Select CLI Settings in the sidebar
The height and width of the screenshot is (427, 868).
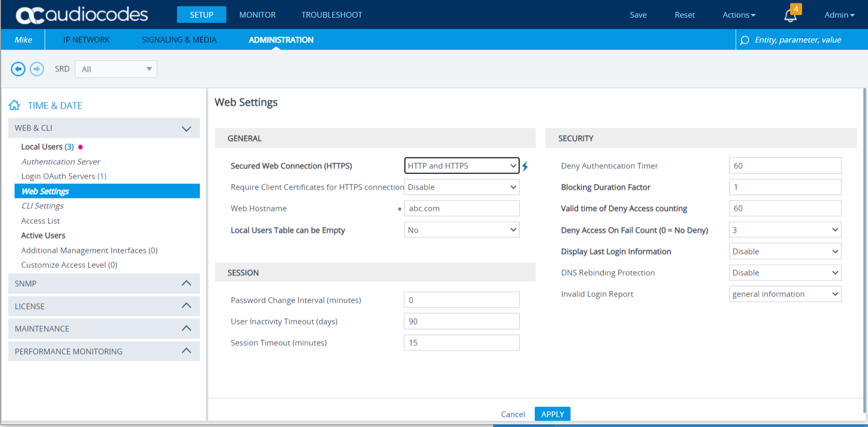pyautogui.click(x=43, y=206)
